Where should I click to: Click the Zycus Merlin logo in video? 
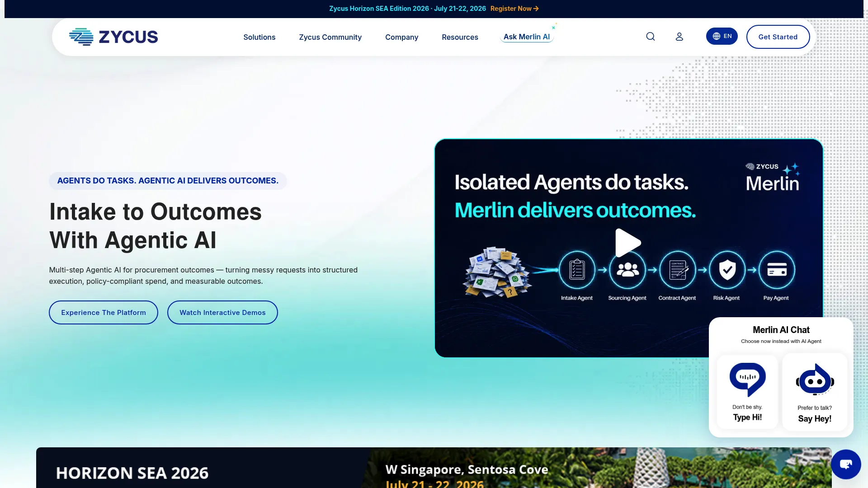[773, 177]
